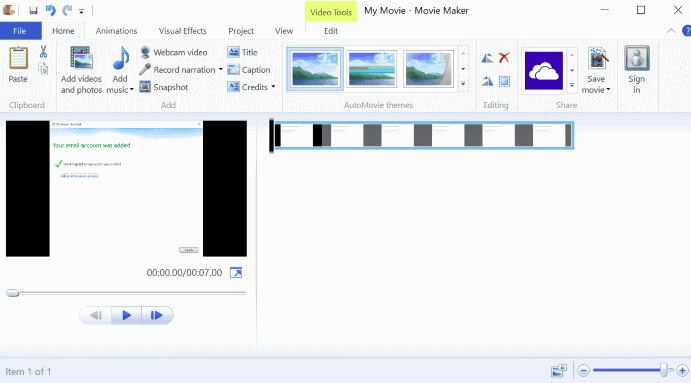Select the first AutoMovie theme thumbnail
691x383 pixels.
click(315, 69)
